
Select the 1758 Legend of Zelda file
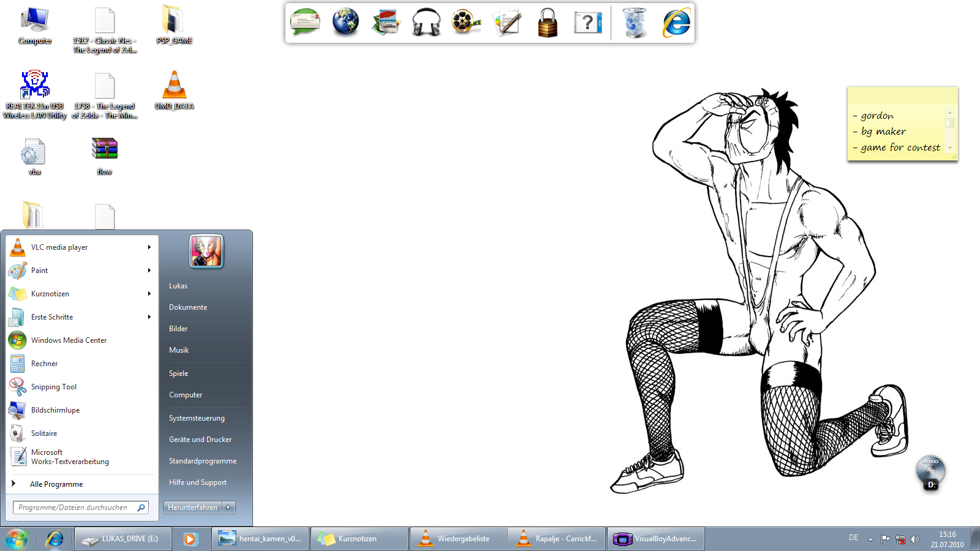click(x=105, y=96)
